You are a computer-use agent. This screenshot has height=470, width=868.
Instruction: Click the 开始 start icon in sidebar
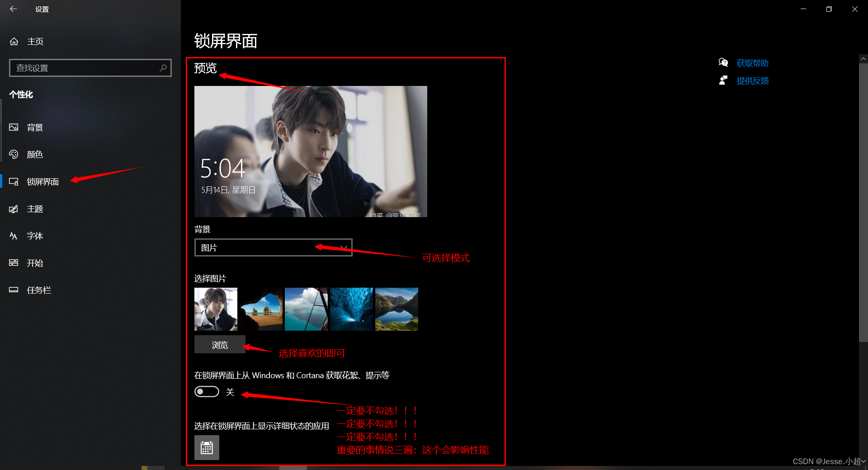pyautogui.click(x=14, y=263)
